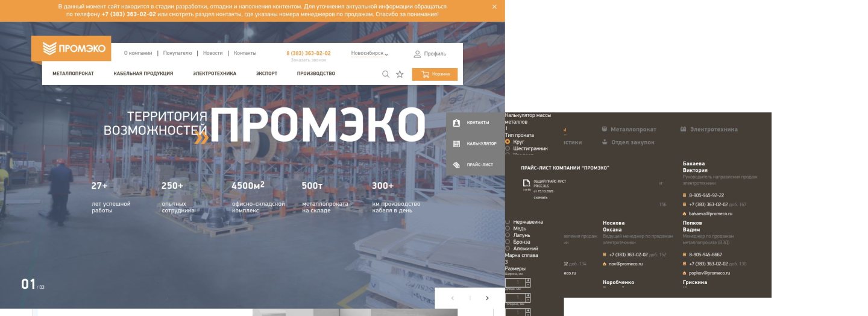868x316 pixels.
Task: Open Покупателю page
Action: [177, 53]
